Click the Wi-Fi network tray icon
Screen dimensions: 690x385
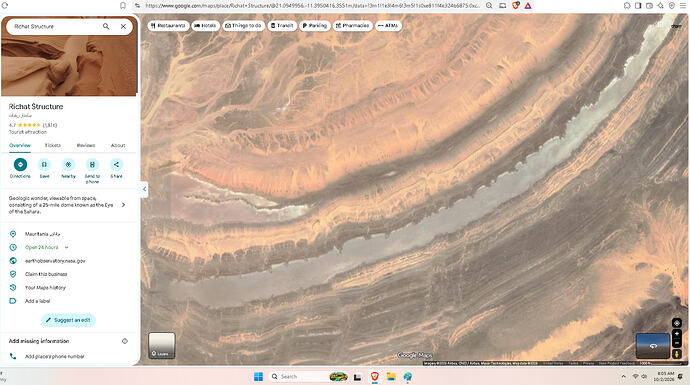(635, 377)
